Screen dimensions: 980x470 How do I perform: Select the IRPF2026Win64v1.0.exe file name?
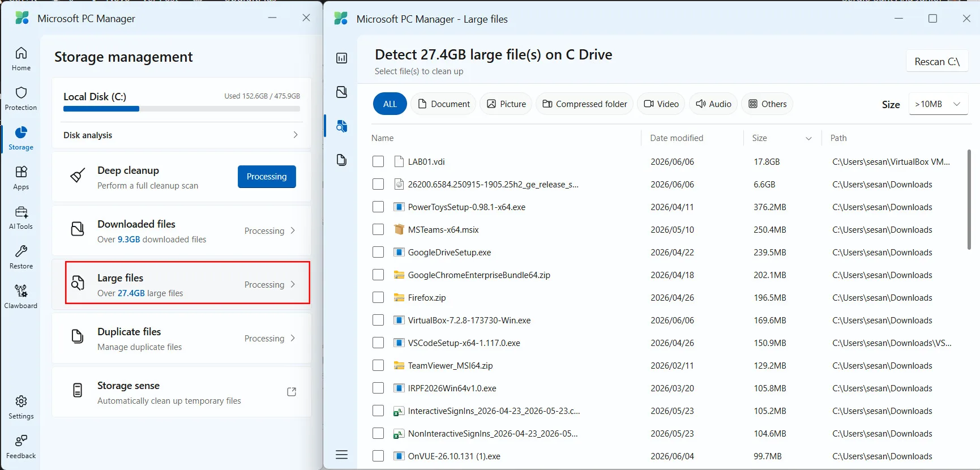(x=452, y=388)
